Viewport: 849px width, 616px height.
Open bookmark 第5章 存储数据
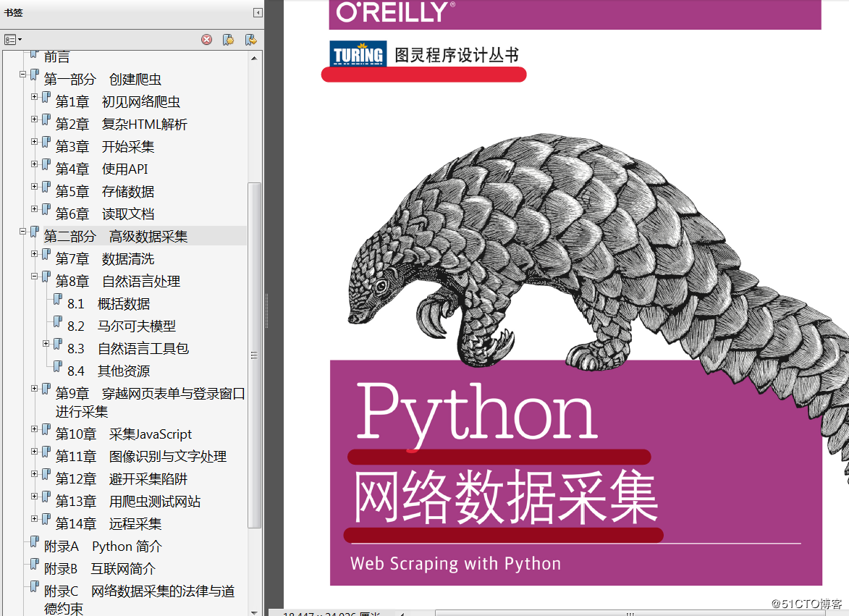105,192
